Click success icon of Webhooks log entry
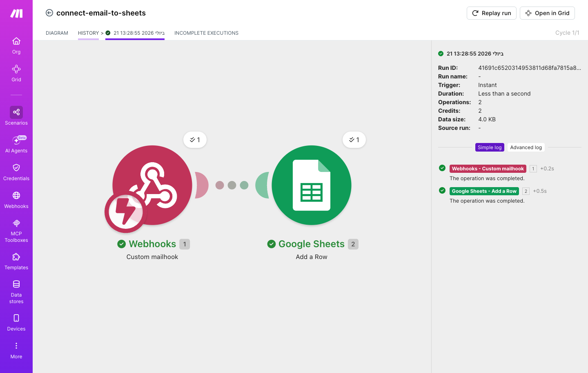This screenshot has height=373, width=588. pos(442,168)
